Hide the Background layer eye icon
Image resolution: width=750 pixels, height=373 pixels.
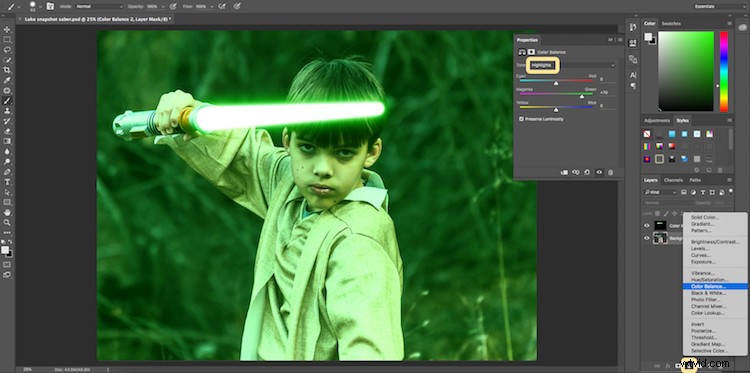647,238
